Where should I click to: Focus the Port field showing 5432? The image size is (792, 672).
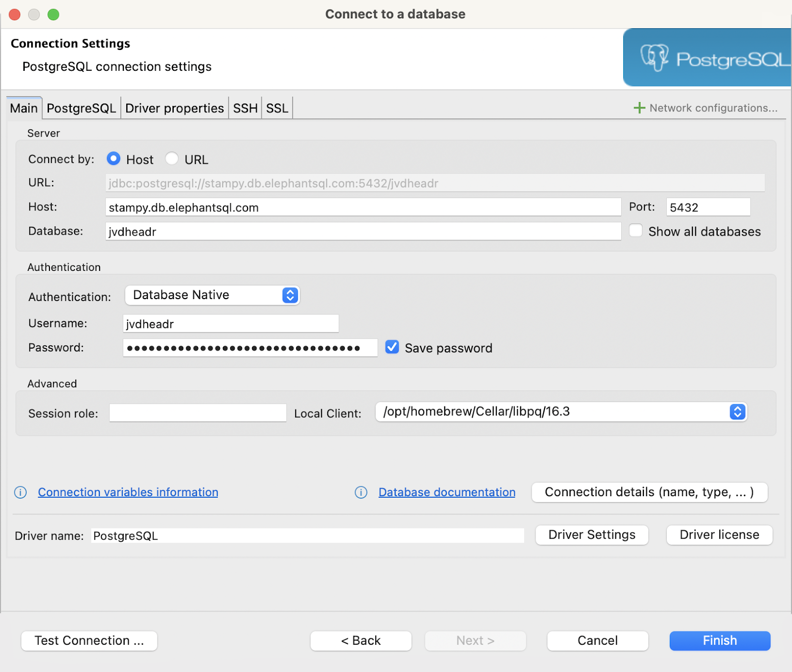(708, 207)
